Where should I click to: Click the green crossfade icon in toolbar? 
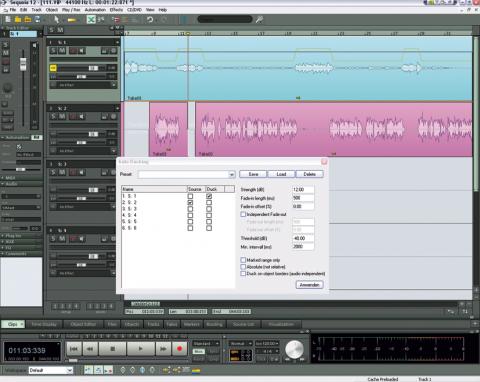tap(91, 19)
